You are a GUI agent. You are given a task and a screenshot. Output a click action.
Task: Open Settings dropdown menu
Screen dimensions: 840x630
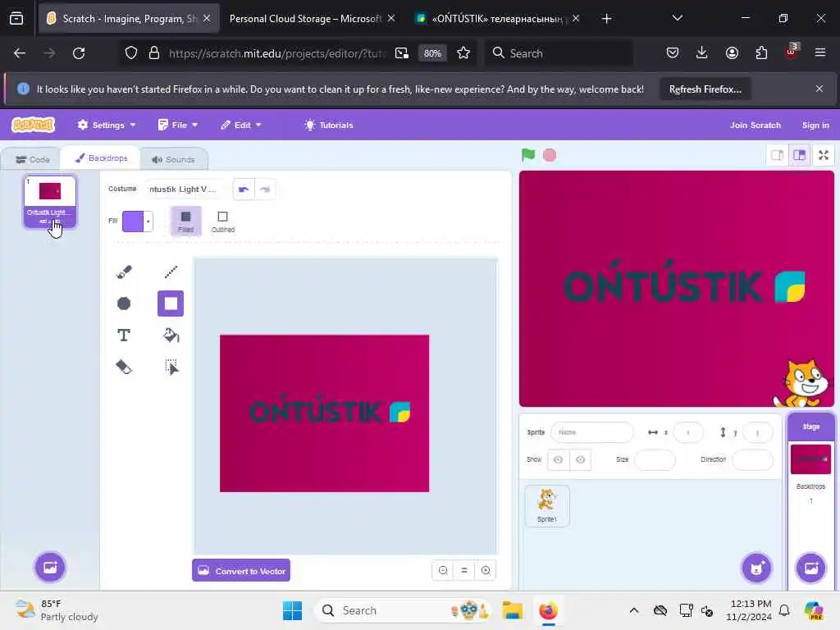coord(107,125)
